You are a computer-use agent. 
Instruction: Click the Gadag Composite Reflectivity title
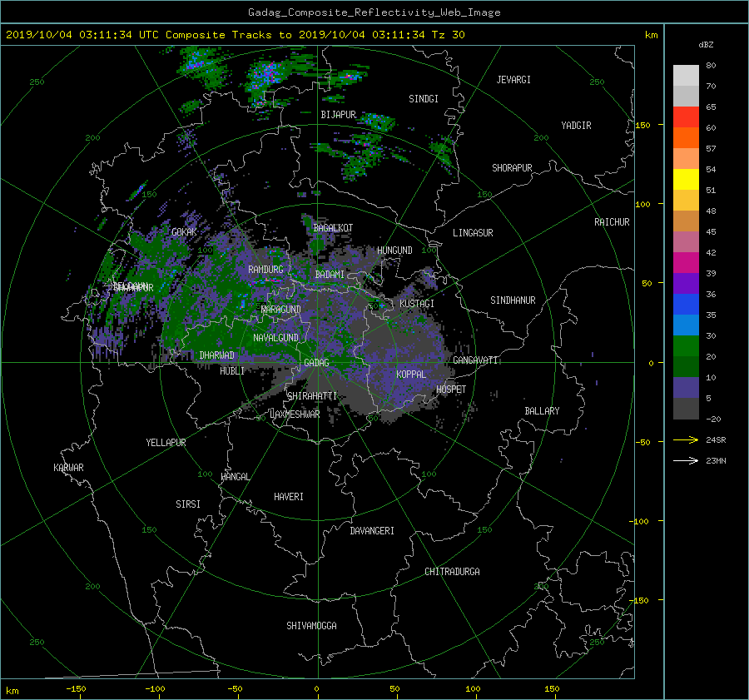coord(374,12)
